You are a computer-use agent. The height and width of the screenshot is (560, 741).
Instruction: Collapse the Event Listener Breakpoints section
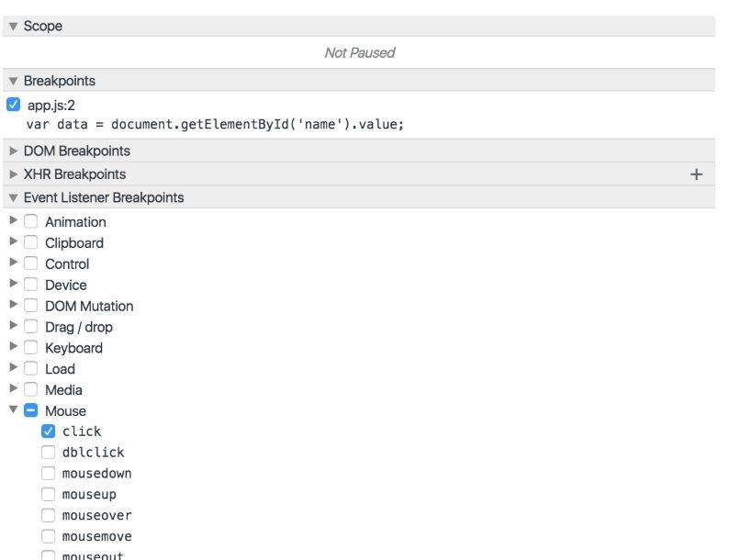(x=13, y=197)
